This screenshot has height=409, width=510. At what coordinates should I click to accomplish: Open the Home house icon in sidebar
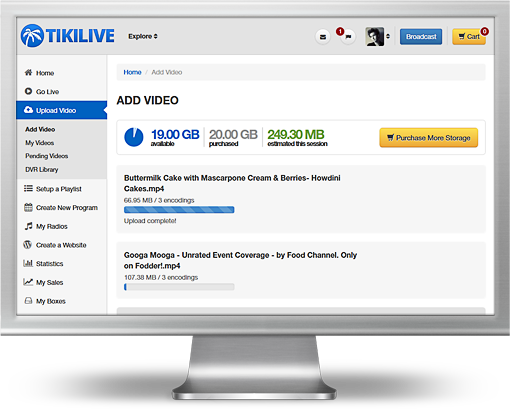(x=29, y=72)
